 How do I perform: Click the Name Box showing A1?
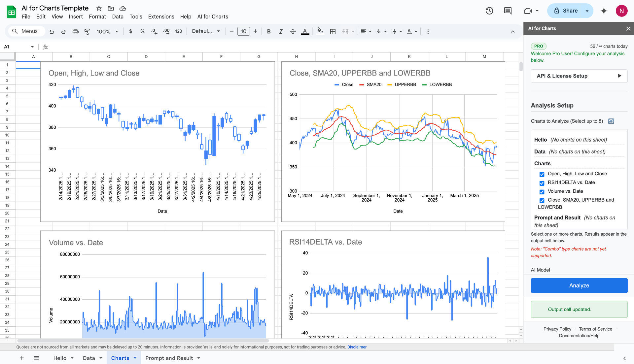pyautogui.click(x=16, y=47)
